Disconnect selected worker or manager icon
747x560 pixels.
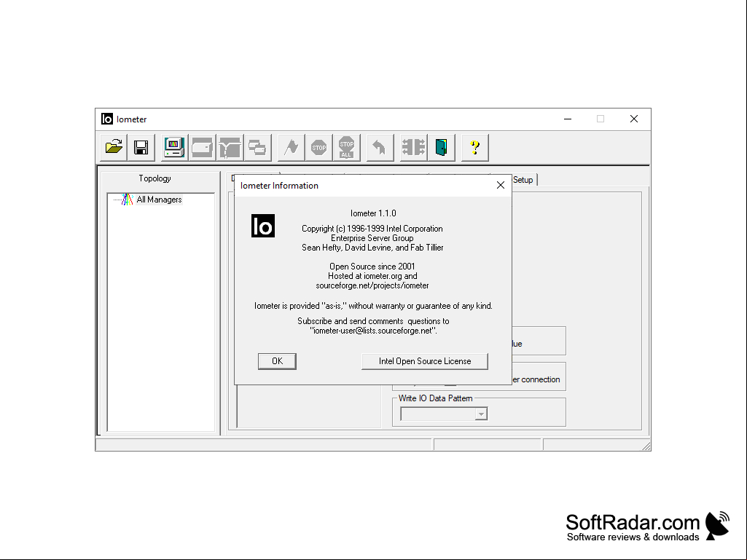[x=413, y=147]
